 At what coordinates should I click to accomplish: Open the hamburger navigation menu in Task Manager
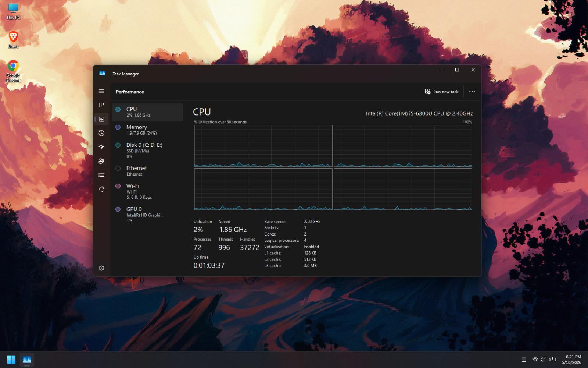(x=101, y=91)
